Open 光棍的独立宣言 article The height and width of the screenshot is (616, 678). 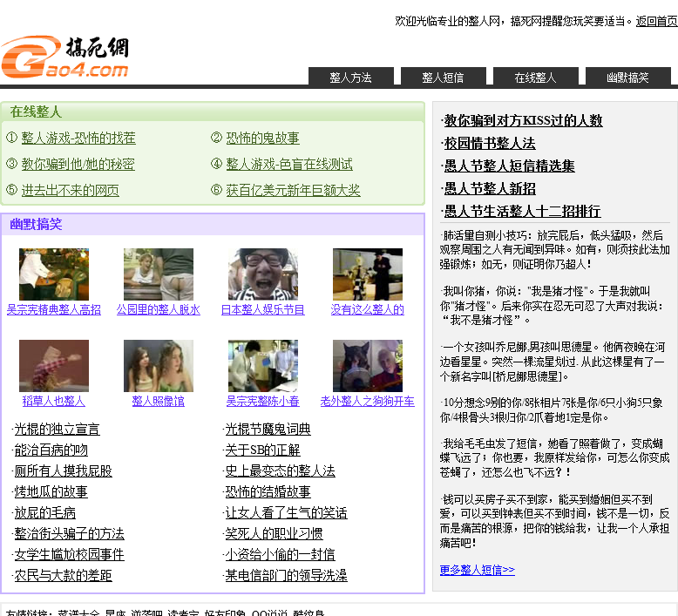pos(57,429)
